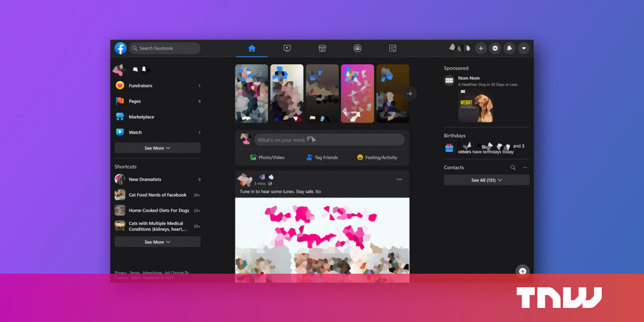Screen dimensions: 644x322
Task: Open the Groups tab icon
Action: [357, 48]
